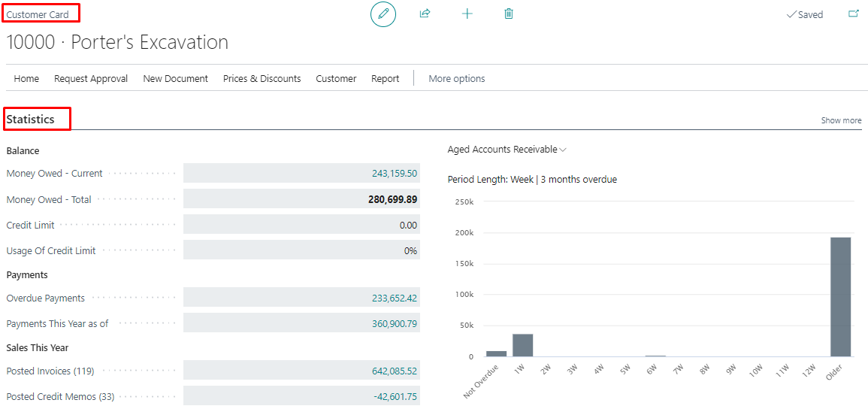Open Posted Invoices amount 642,085.52
The height and width of the screenshot is (409, 868).
click(x=395, y=371)
